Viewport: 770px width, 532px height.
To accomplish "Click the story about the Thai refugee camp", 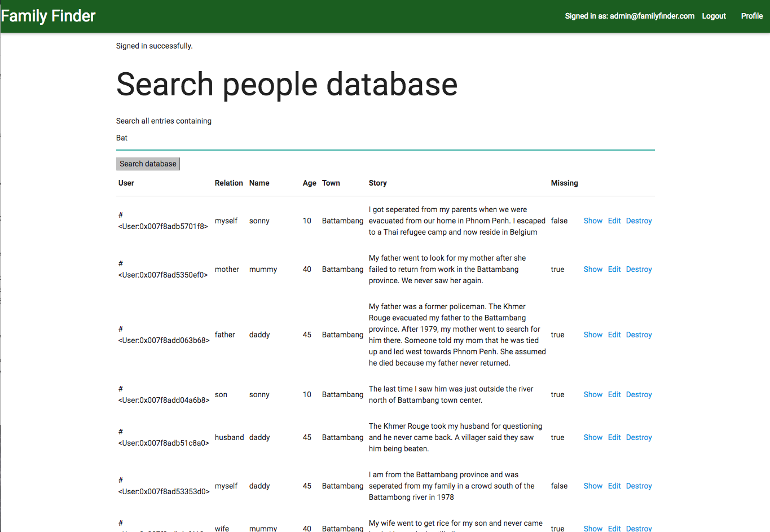I will pyautogui.click(x=457, y=221).
